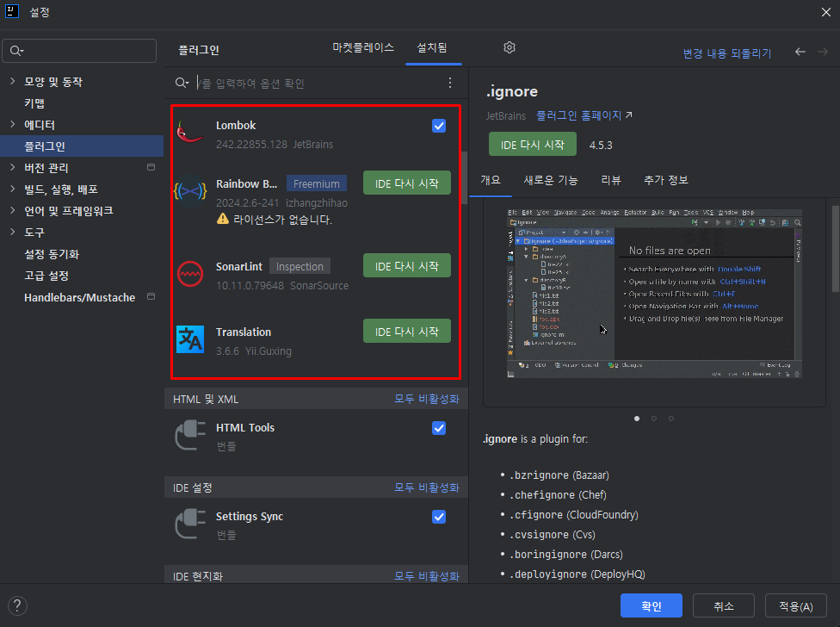Open the 플러그인 홈페이지 link
This screenshot has height=627, width=840.
(x=578, y=115)
